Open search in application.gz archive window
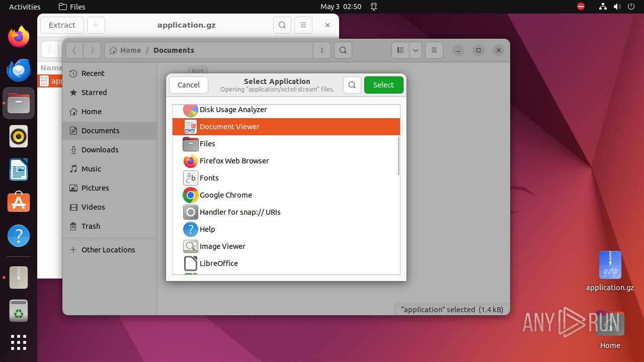This screenshot has width=644, height=362. (x=282, y=25)
